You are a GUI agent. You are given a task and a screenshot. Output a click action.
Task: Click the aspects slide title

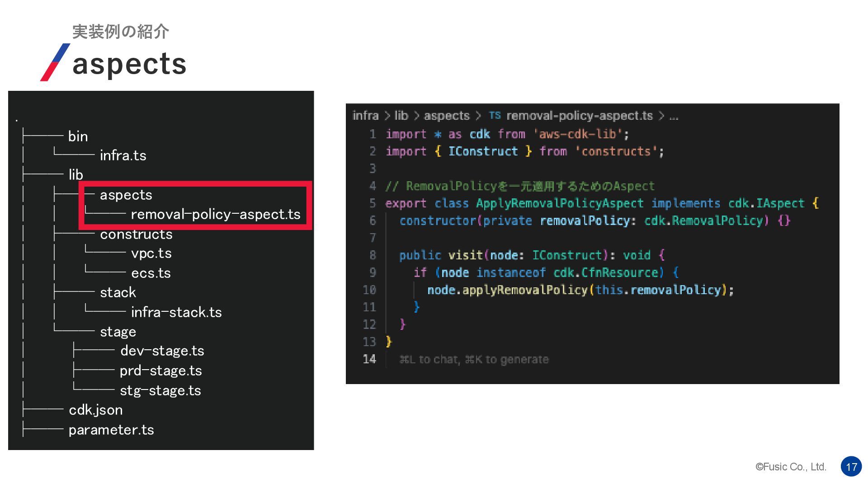click(x=129, y=63)
